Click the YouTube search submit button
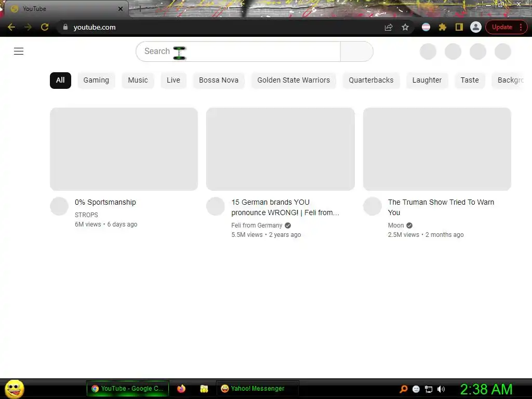The width and height of the screenshot is (532, 399). tap(356, 51)
